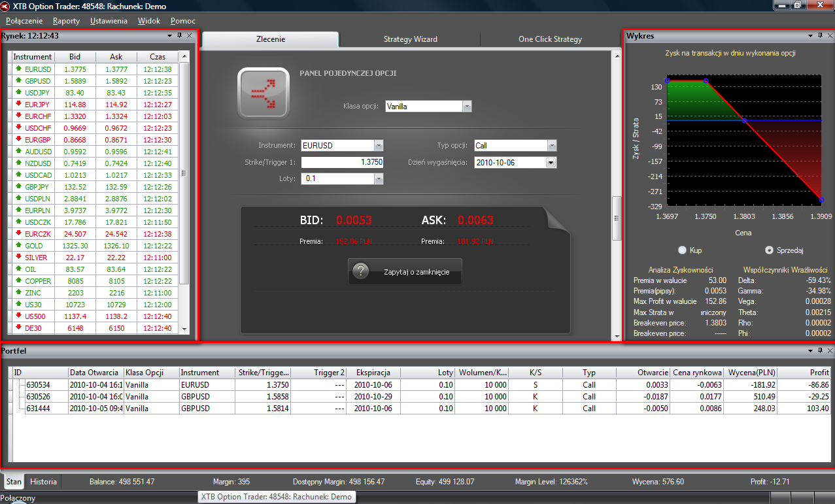Click the green up arrow beside USDPLN
Screen dimensions: 835x504
point(18,198)
